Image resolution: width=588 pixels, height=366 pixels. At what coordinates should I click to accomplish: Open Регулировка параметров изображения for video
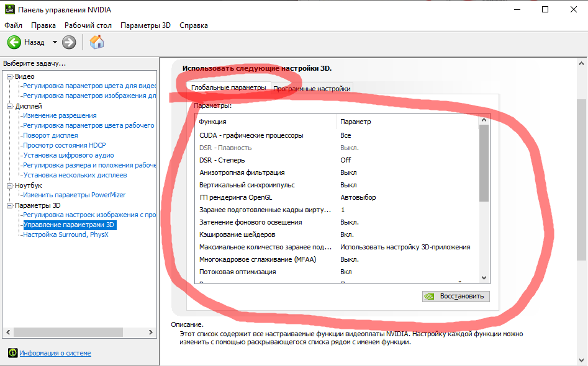(89, 96)
